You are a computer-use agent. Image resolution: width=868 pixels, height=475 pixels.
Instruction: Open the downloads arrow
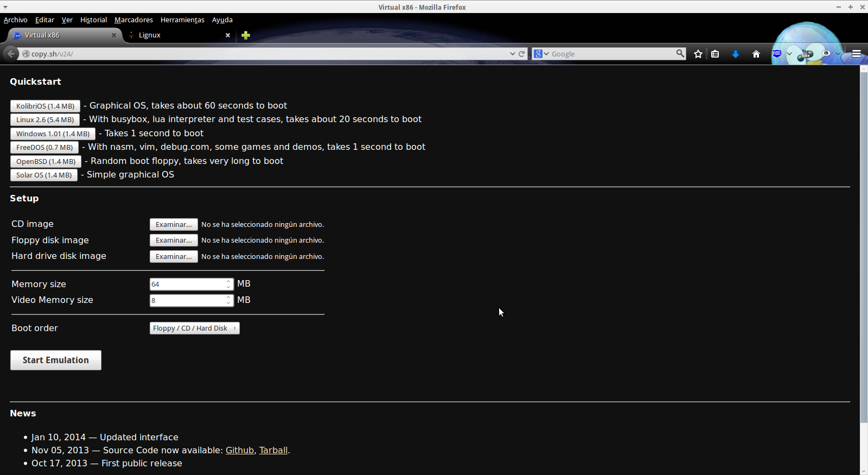736,54
